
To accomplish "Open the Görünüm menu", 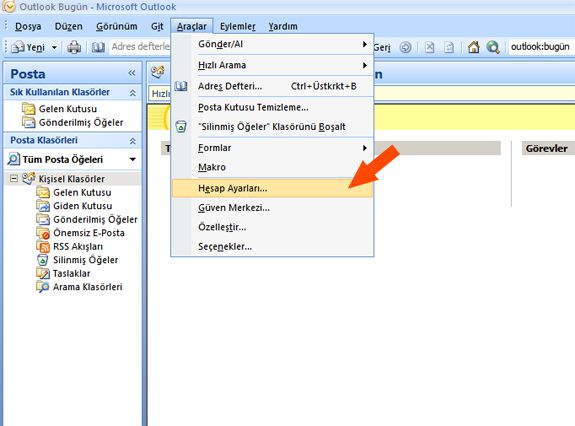I will pos(117,26).
